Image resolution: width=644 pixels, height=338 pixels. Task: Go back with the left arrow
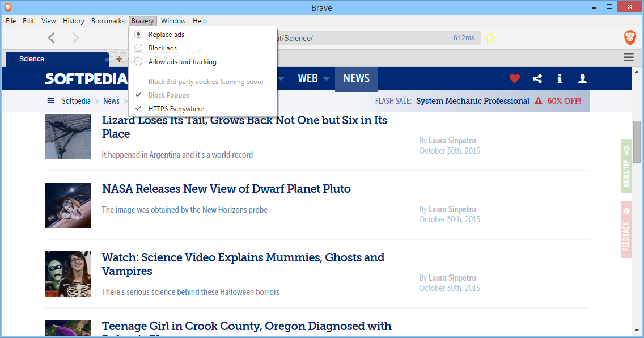pos(52,38)
